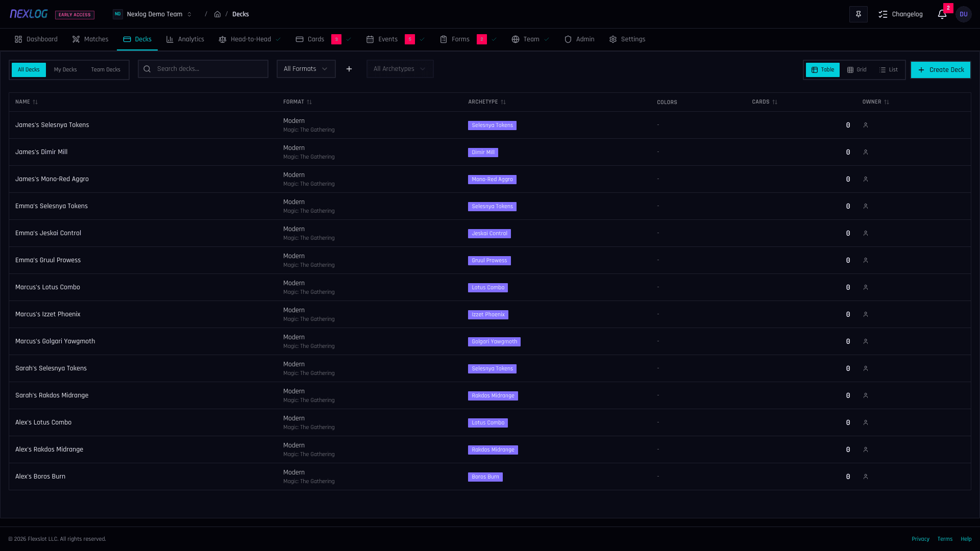Image resolution: width=980 pixels, height=551 pixels.
Task: Sort by Format column arrows
Action: click(309, 102)
